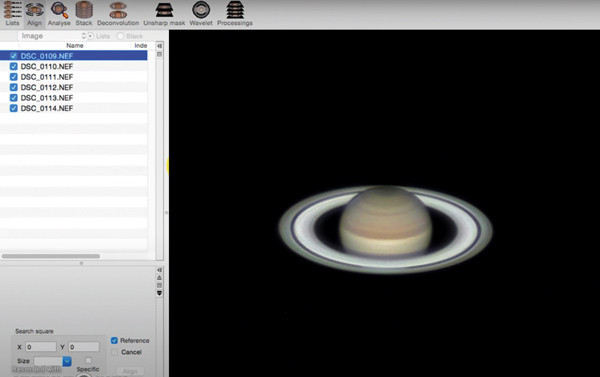
Task: Open the Unsharp mask tool
Action: point(164,13)
